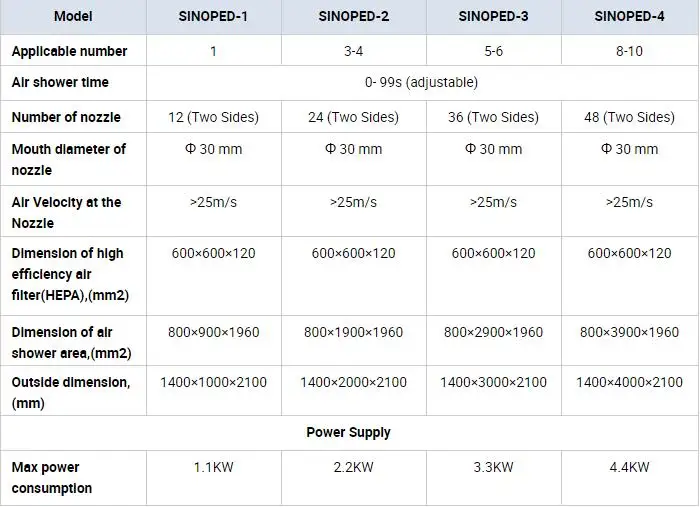Click the Model header cell
Image resolution: width=700 pixels, height=507 pixels.
(73, 16)
